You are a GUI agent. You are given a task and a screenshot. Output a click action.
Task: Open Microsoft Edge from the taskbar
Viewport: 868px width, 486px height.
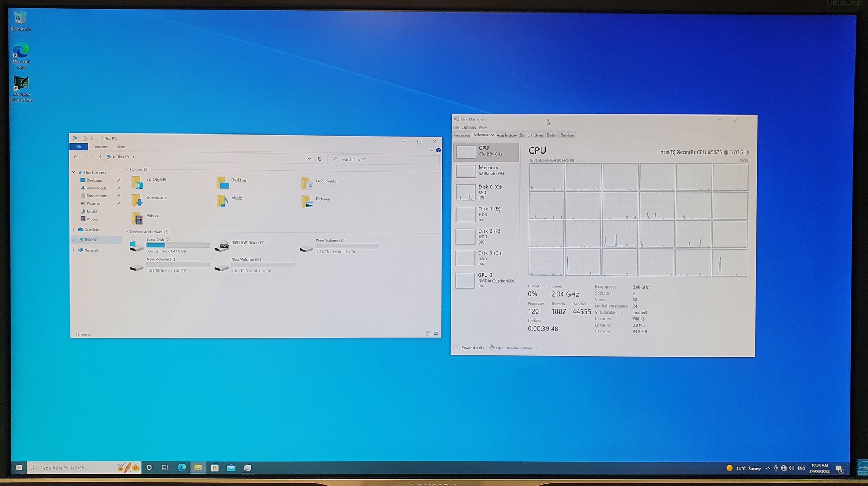182,468
